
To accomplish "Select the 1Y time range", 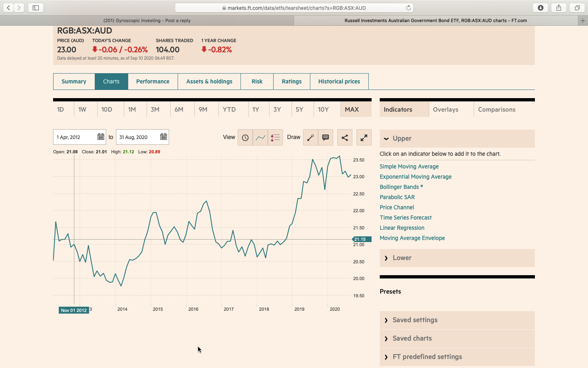I will (256, 110).
